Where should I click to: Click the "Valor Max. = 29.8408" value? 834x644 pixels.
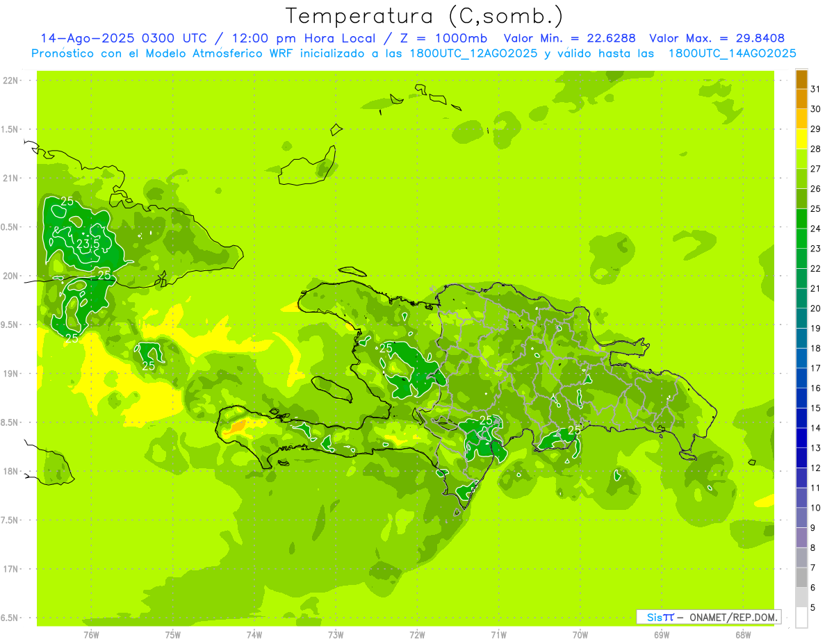click(x=717, y=38)
